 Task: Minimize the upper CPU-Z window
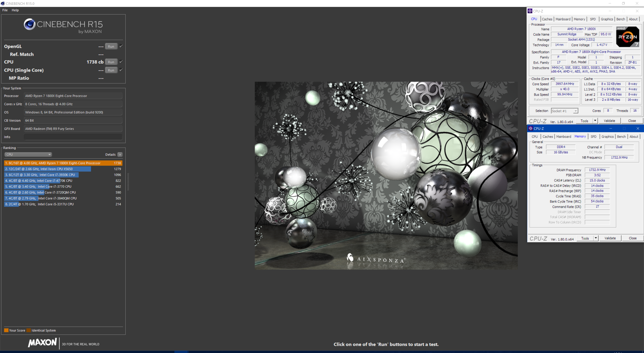pyautogui.click(x=610, y=11)
